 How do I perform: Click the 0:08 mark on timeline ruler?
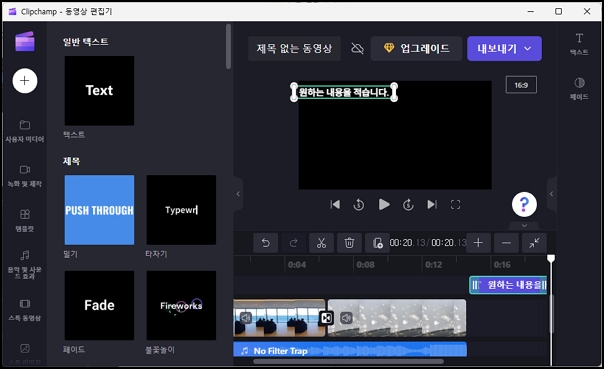click(365, 265)
